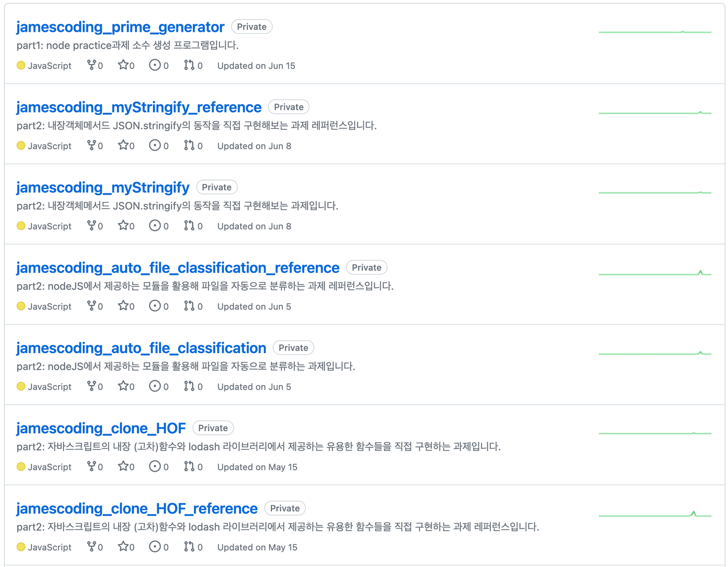This screenshot has width=728, height=567.
Task: Click the fork icon for jamescoding_auto_file_classification
Action: click(x=92, y=386)
